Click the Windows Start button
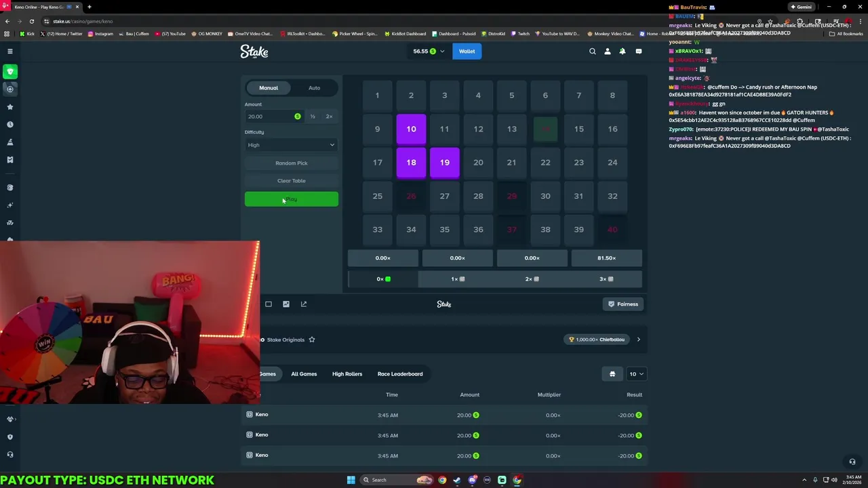The width and height of the screenshot is (868, 488). (351, 480)
